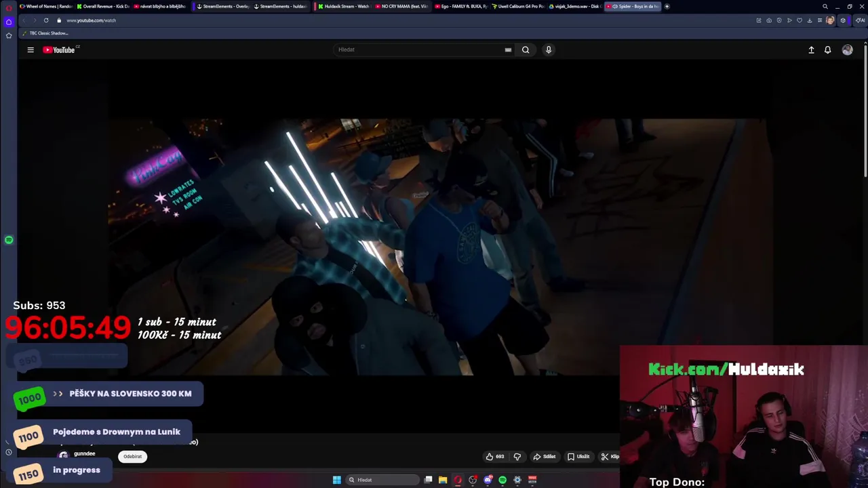Switch to visjak_3demo.wav Disk tab
This screenshot has width=868, height=488.
tap(575, 6)
